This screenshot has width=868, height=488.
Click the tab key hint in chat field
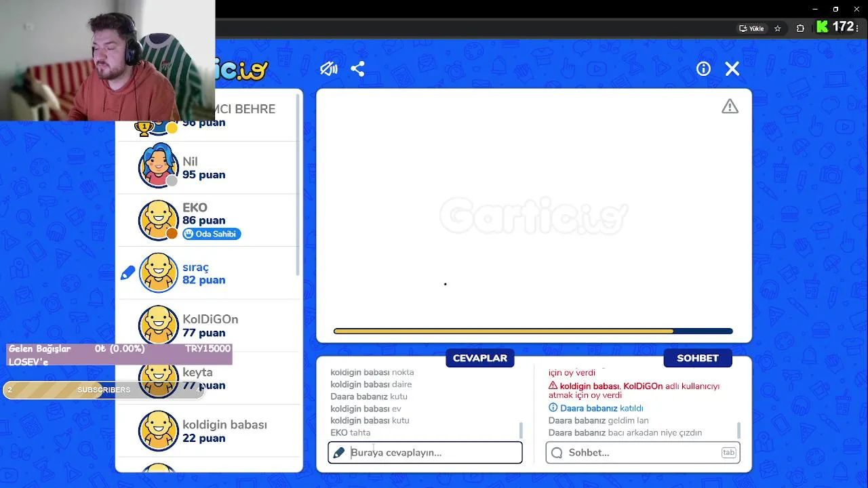(728, 453)
